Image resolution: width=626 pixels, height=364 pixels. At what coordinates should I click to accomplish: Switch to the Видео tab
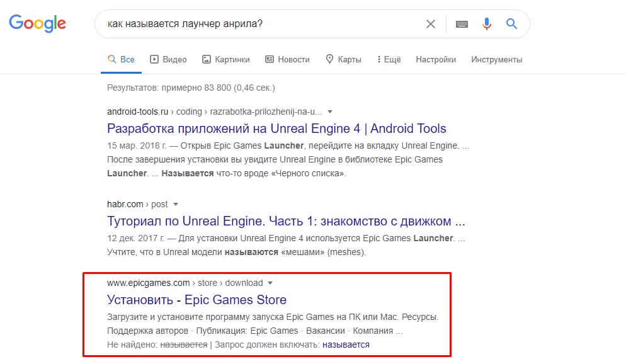tap(168, 59)
